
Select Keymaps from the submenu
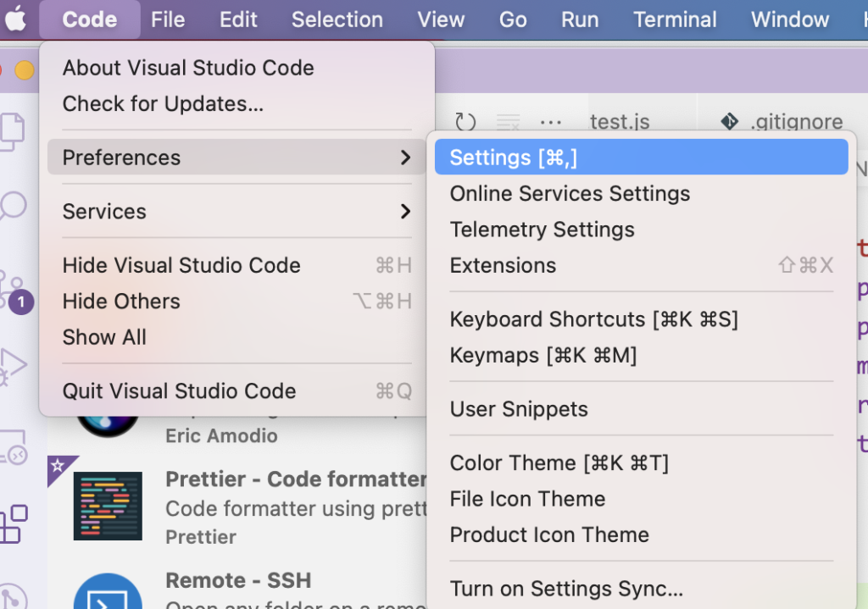[641, 355]
